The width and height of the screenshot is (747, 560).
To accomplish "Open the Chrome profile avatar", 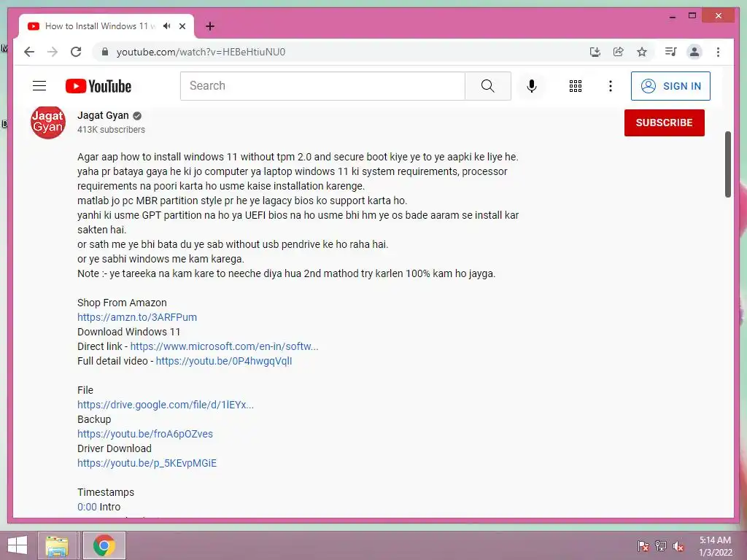I will tap(694, 52).
